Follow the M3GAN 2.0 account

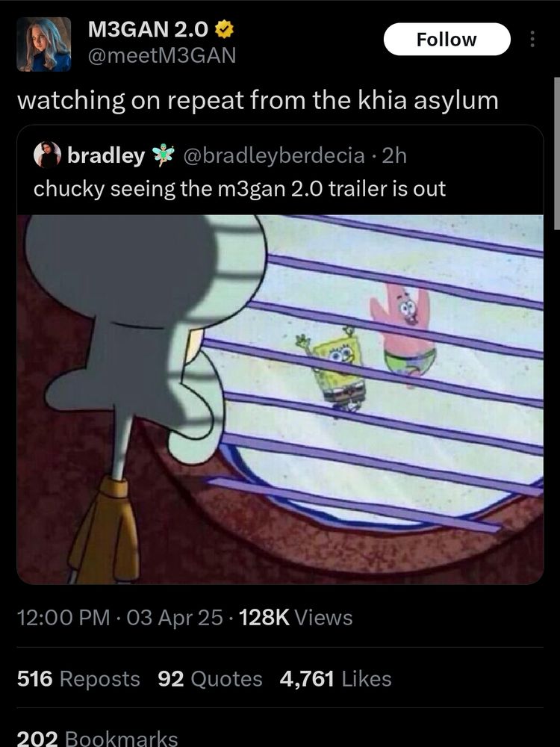447,39
